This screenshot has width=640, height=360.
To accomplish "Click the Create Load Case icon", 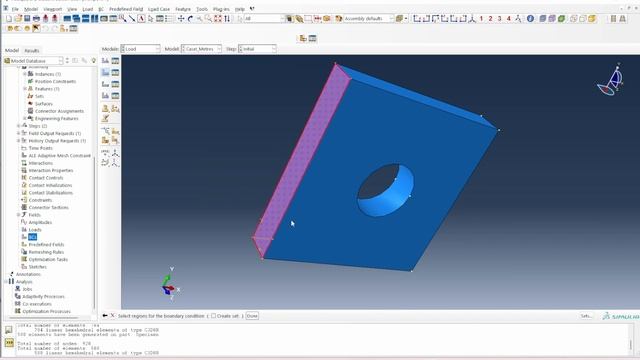I will [105, 95].
